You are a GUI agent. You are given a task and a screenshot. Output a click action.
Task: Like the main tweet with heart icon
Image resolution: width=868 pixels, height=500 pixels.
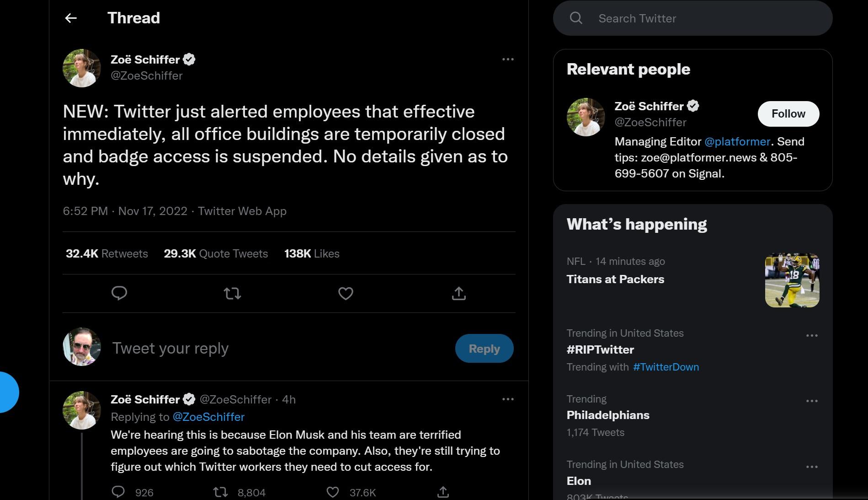tap(346, 293)
